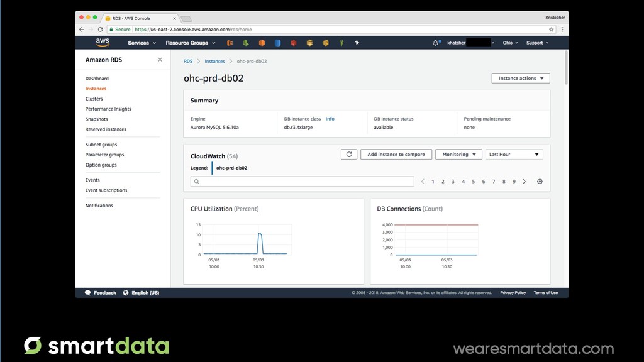The width and height of the screenshot is (644, 362).
Task: Click Add instance to compare button
Action: point(396,155)
